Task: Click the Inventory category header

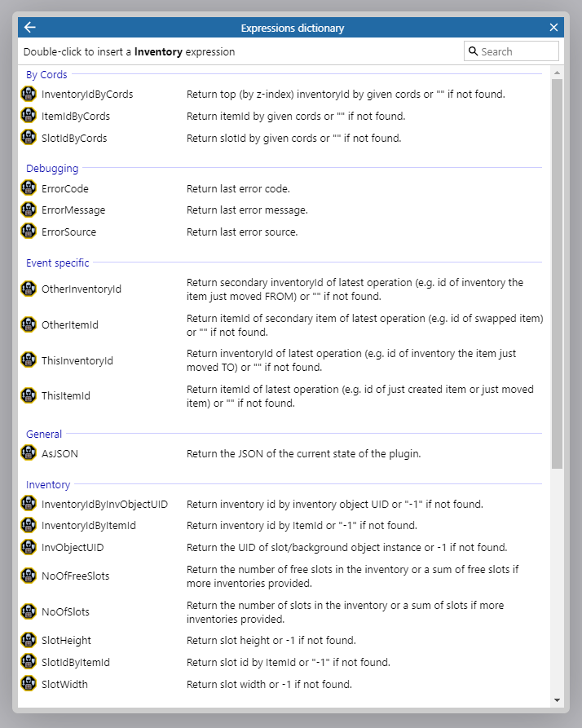Action: [x=48, y=484]
